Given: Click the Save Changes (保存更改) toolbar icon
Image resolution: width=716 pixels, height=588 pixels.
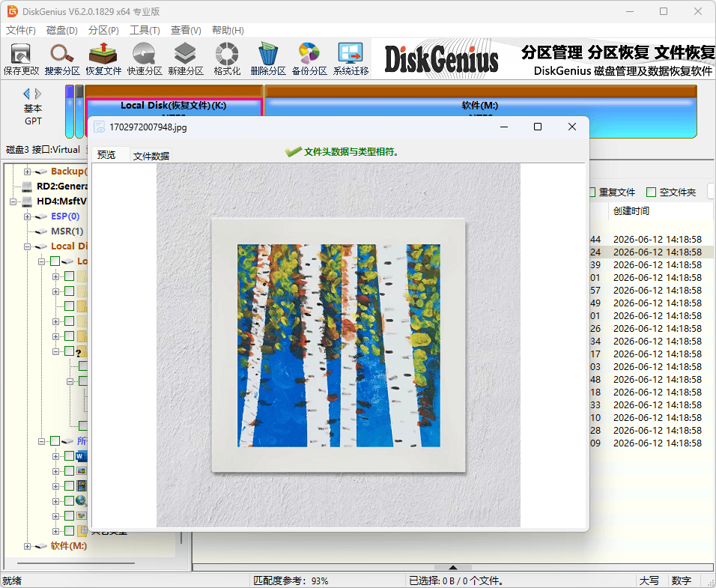Looking at the screenshot, I should coord(21,59).
